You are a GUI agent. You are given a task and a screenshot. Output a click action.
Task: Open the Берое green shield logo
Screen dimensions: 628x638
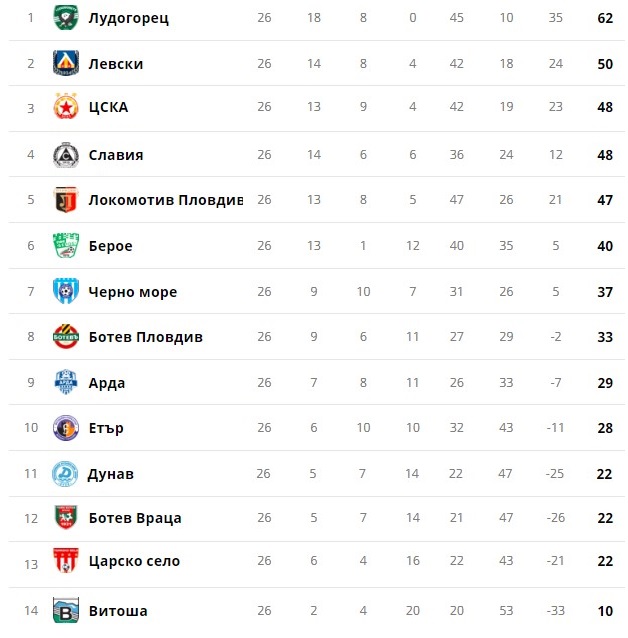[66, 245]
